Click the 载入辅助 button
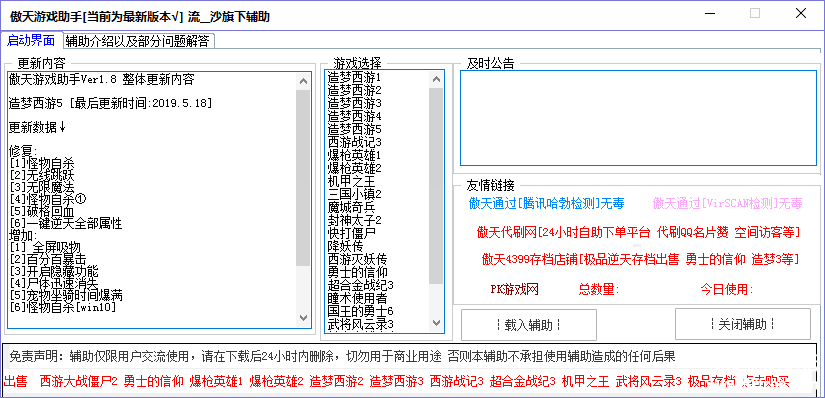 [x=529, y=325]
